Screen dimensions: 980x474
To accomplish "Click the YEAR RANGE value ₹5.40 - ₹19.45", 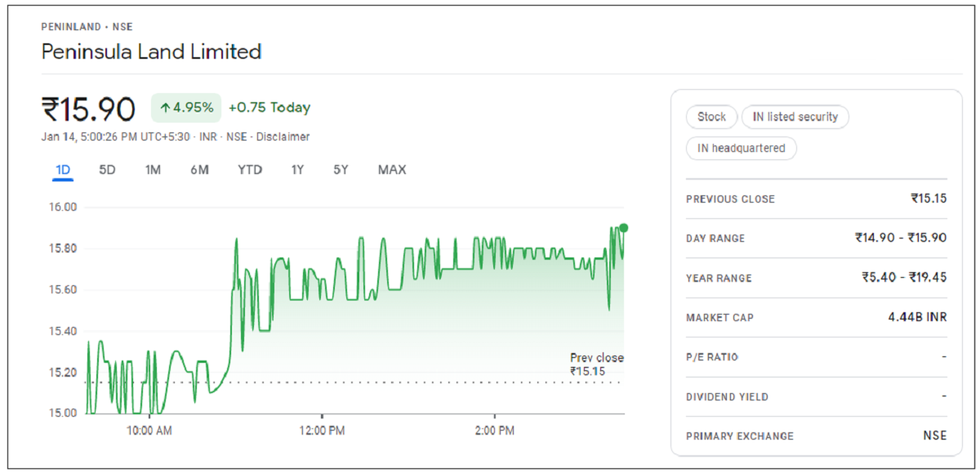I will coord(904,278).
